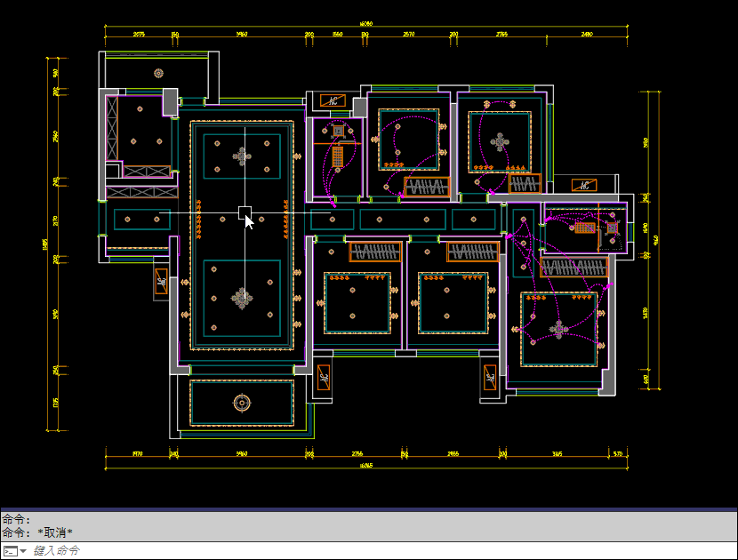Select the AC unit symbol on left wall
The width and height of the screenshot is (738, 560).
(161, 282)
